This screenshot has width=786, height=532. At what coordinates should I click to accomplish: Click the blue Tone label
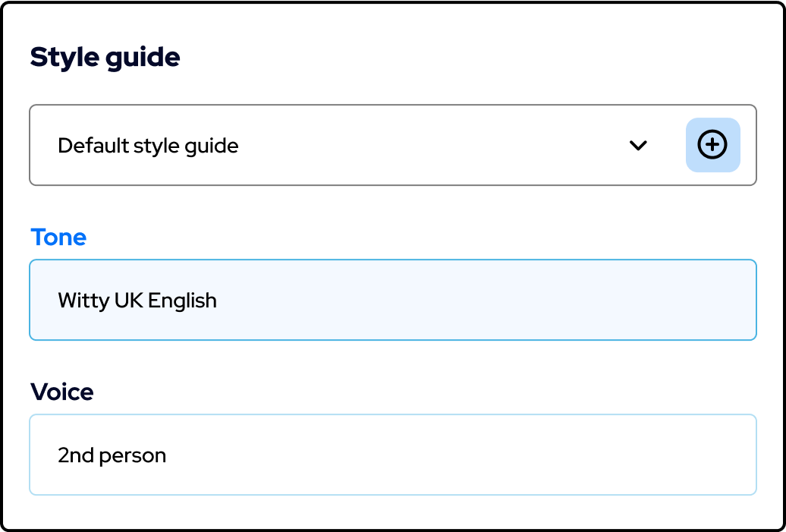pyautogui.click(x=58, y=237)
